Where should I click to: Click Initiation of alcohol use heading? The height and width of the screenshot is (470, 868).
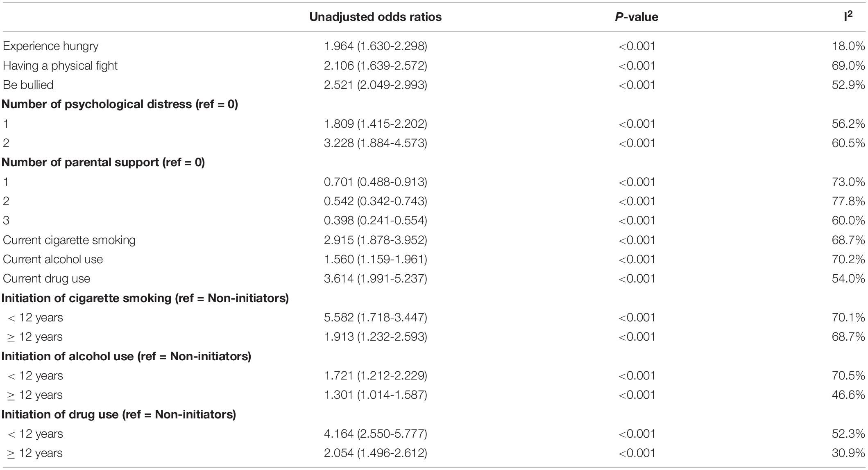[x=126, y=356]
